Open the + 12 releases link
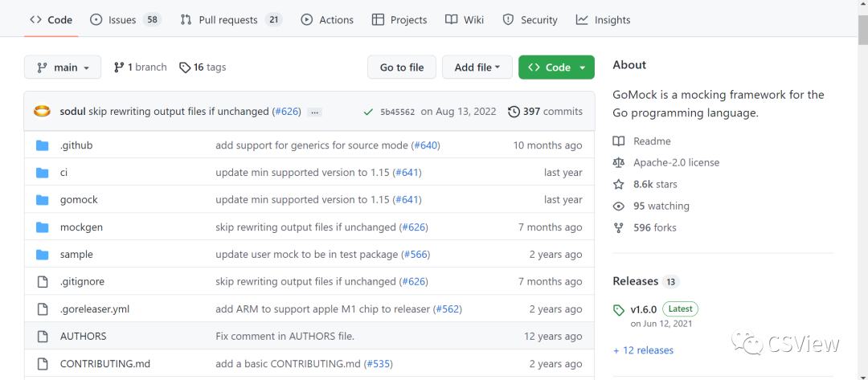868x380 pixels. (643, 350)
